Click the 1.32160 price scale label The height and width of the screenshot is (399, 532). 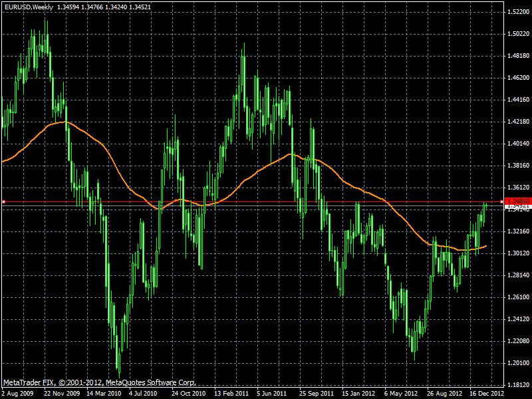click(x=519, y=231)
